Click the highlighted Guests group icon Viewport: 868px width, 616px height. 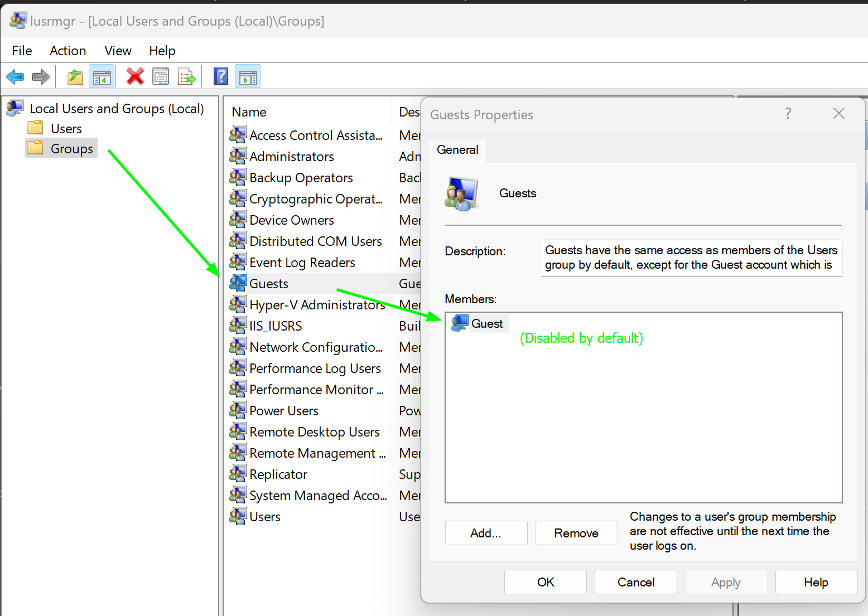coord(238,283)
